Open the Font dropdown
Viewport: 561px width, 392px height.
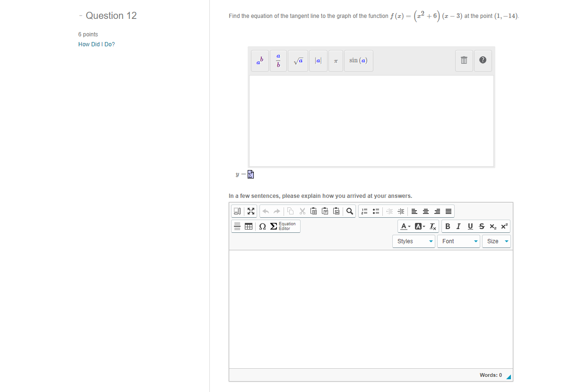[458, 241]
